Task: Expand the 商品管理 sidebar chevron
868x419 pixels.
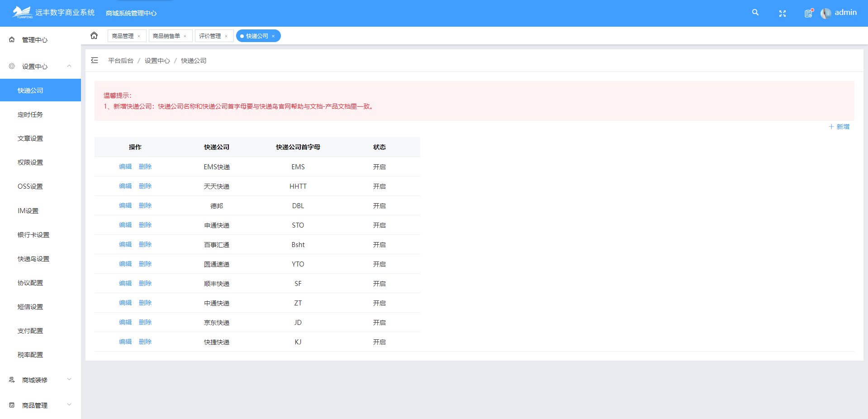Action: coord(69,405)
